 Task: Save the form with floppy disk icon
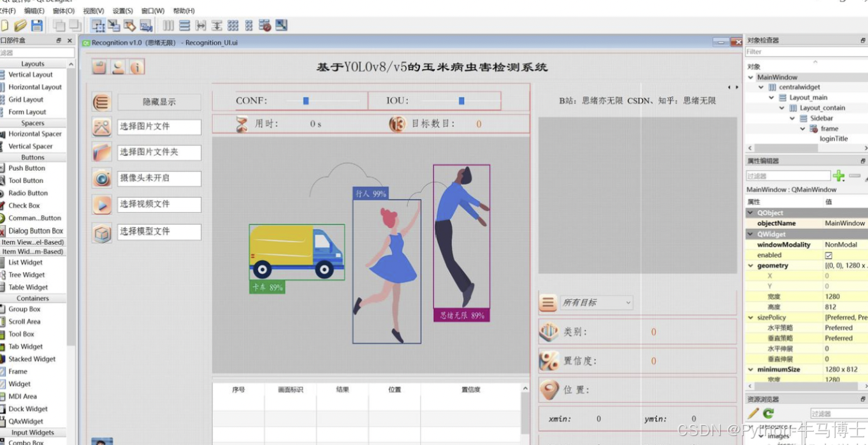point(37,26)
